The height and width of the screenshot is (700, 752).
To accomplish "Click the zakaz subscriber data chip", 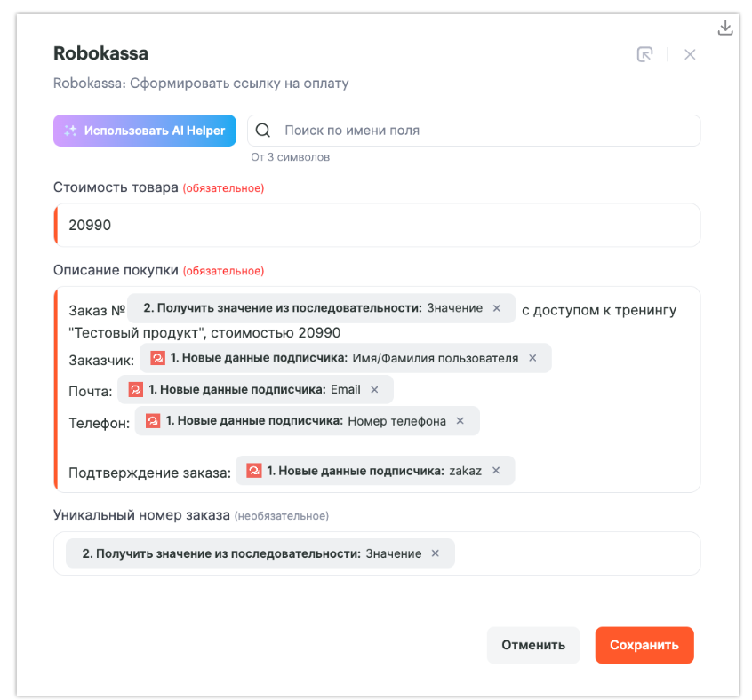I will tap(364, 471).
